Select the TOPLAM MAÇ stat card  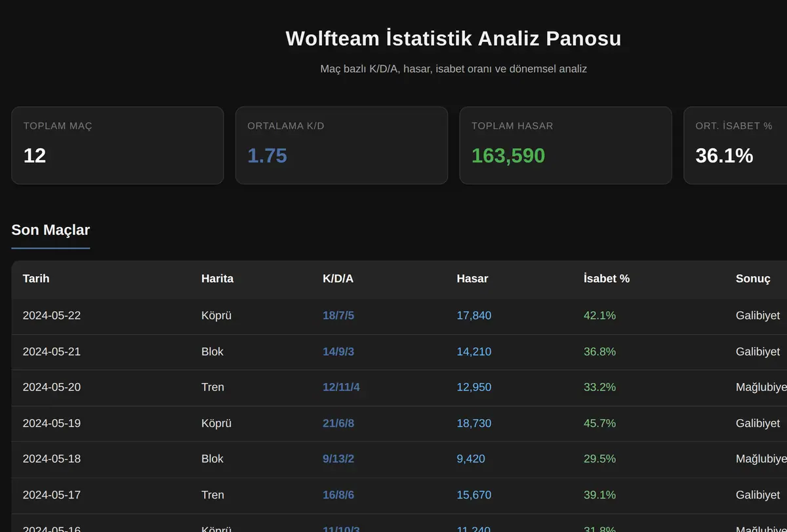117,146
